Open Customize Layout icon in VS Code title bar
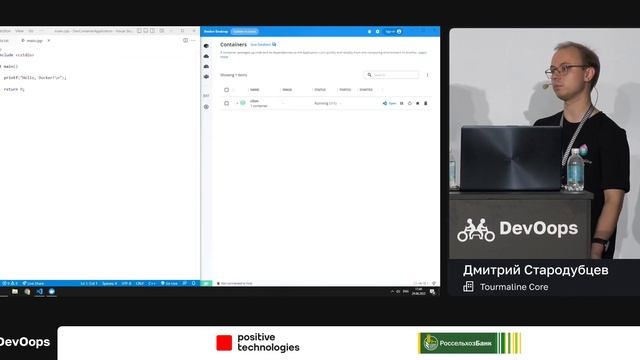The image size is (640, 360). [x=162, y=31]
